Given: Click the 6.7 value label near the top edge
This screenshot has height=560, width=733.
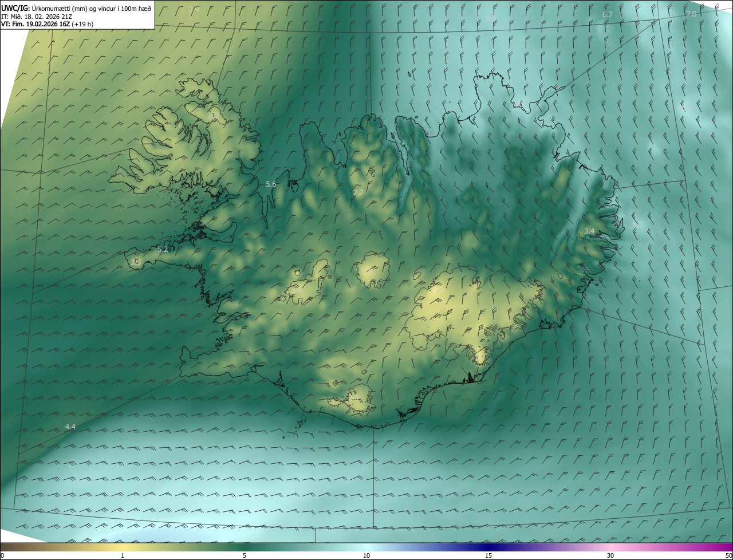Looking at the screenshot, I should pyautogui.click(x=608, y=14).
